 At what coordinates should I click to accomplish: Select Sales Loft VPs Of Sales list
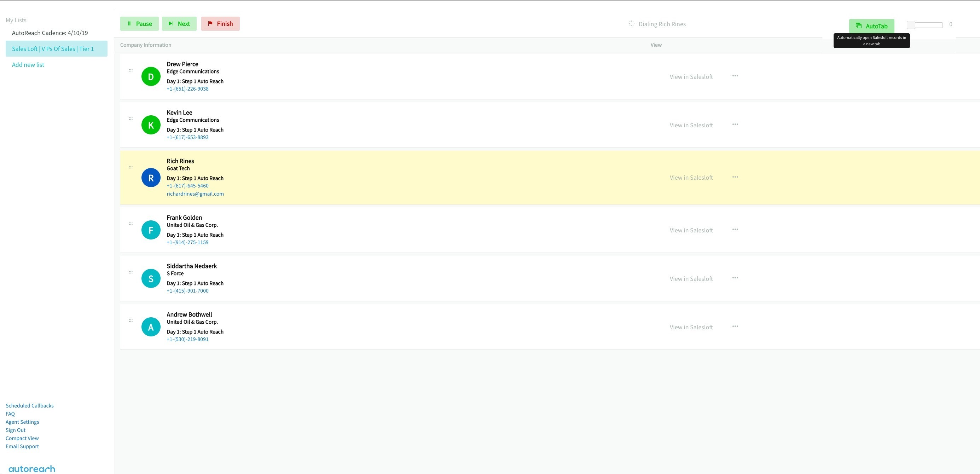click(x=53, y=49)
